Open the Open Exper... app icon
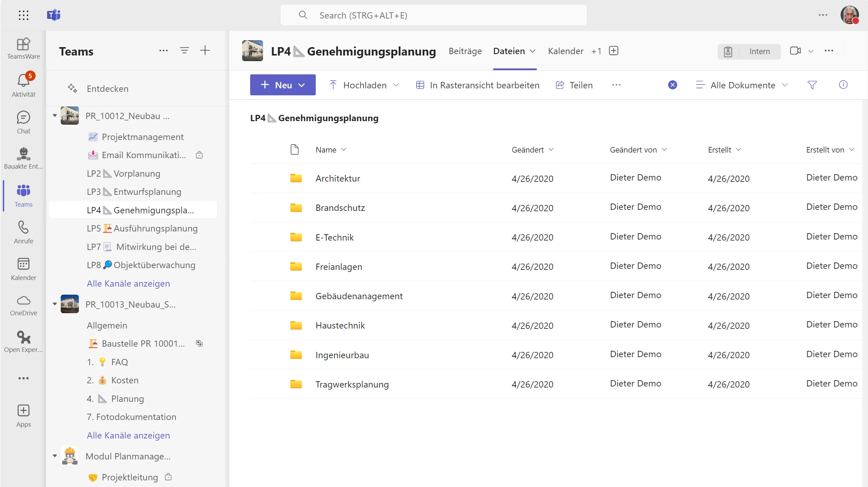The image size is (868, 487). coord(23,342)
